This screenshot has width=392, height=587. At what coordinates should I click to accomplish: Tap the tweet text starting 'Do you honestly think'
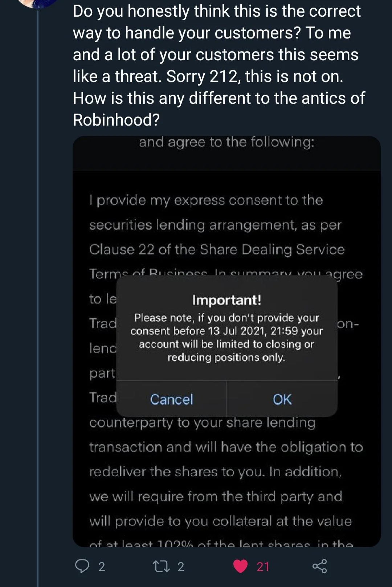pos(219,65)
